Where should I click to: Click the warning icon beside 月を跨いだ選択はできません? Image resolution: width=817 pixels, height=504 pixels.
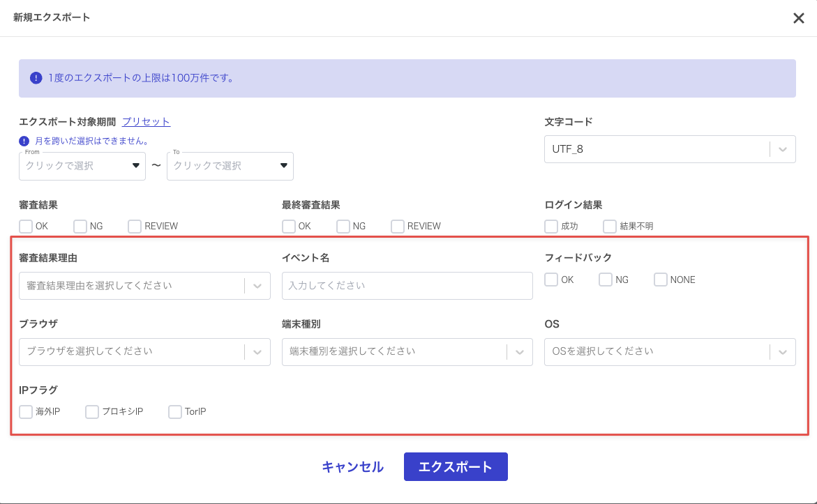[x=24, y=141]
